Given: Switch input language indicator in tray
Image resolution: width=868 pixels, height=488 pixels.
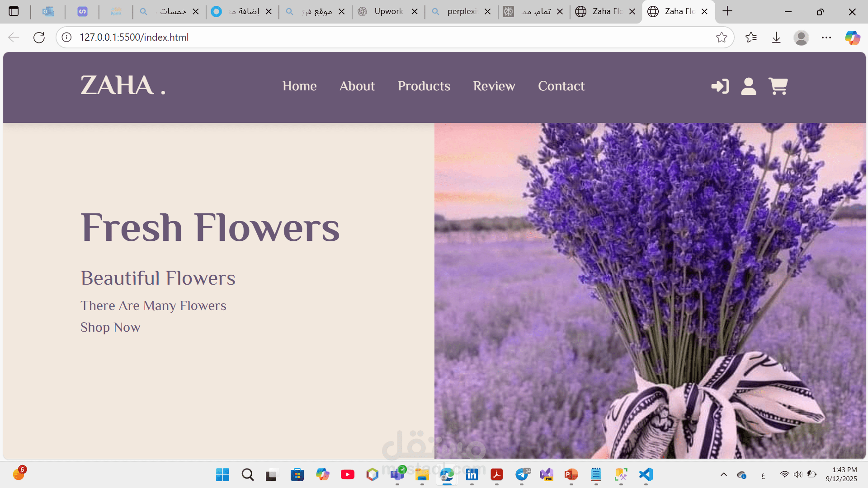Looking at the screenshot, I should 763,475.
